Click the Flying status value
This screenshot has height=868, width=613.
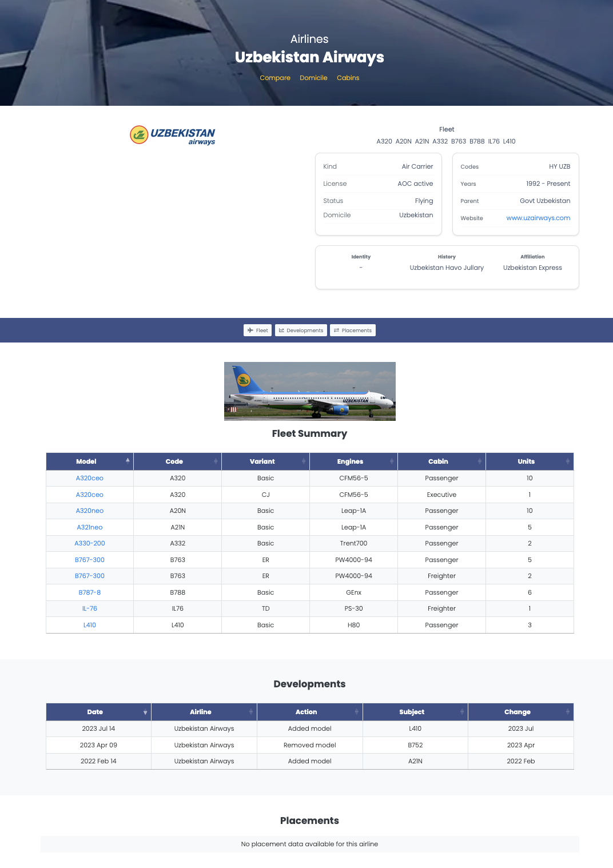coord(424,201)
